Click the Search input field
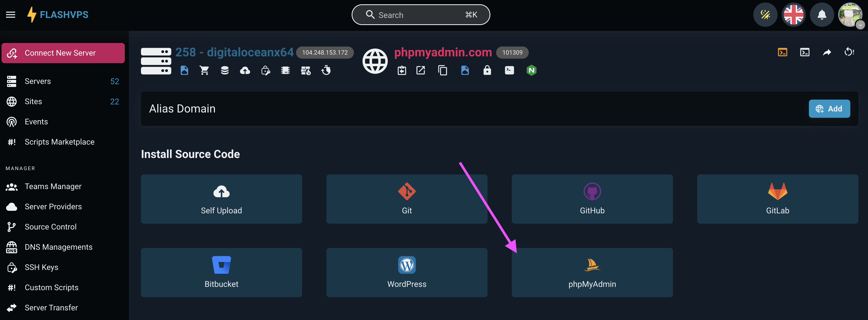The image size is (868, 320). coord(421,15)
